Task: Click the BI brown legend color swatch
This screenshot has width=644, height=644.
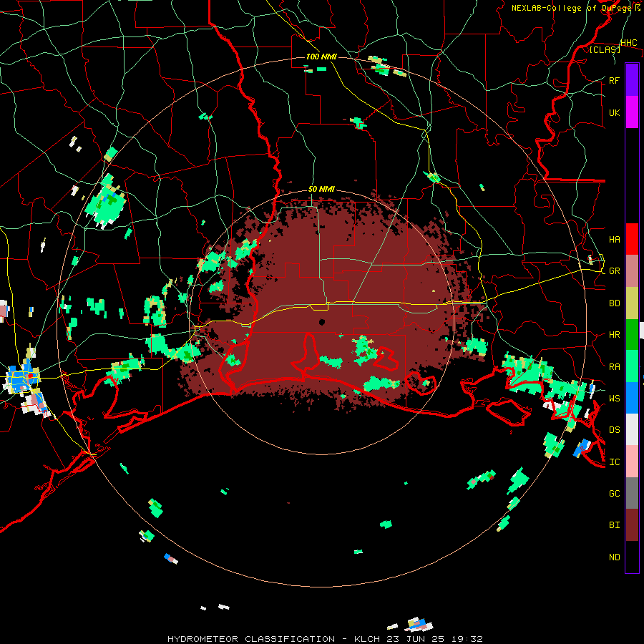Action: [x=632, y=525]
